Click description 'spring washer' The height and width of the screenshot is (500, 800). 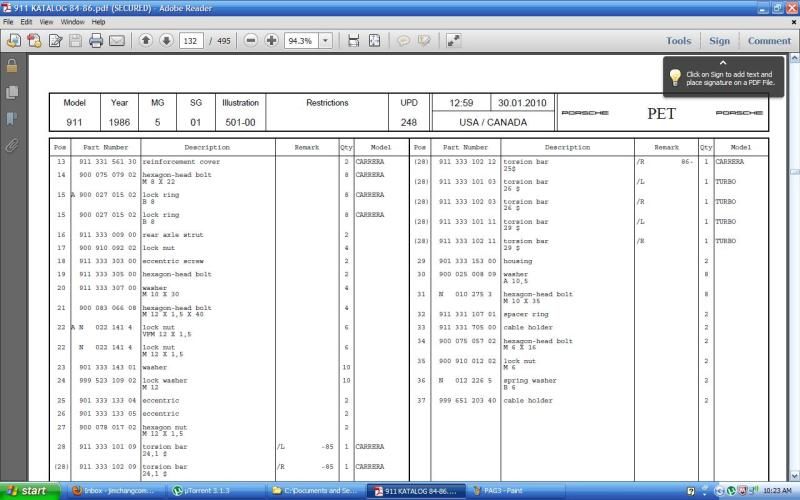tap(530, 381)
